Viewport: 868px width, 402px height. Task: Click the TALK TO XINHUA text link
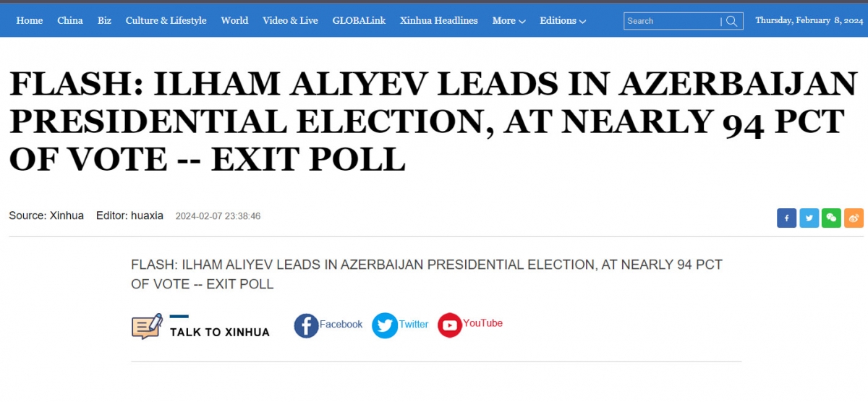click(x=220, y=333)
